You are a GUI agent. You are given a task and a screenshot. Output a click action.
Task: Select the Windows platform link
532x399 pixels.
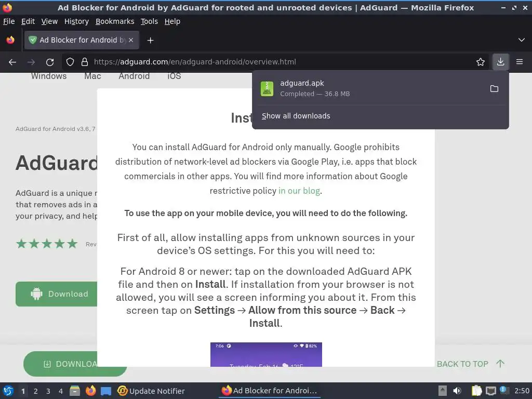click(x=49, y=76)
